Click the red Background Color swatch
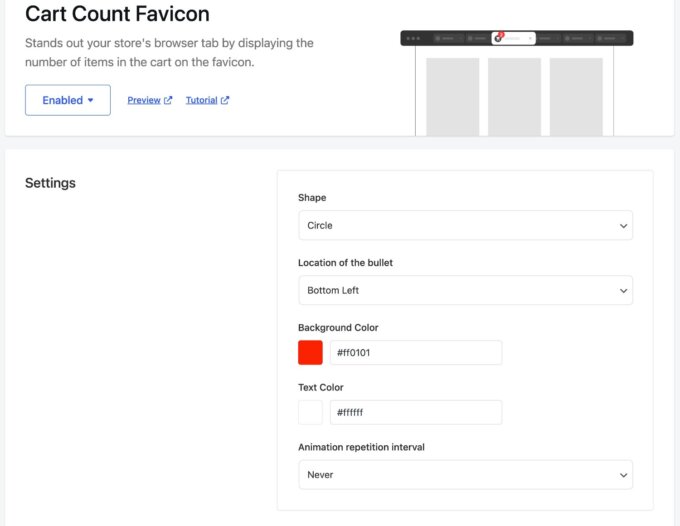 click(x=310, y=353)
